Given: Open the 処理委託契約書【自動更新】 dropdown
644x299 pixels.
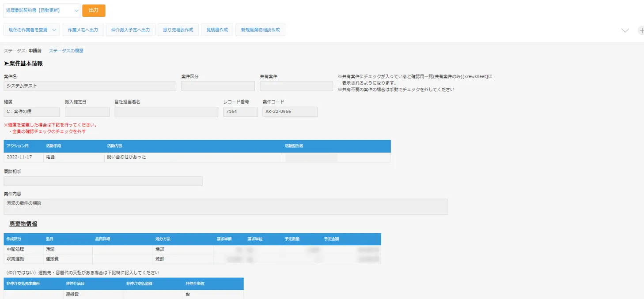Looking at the screenshot, I should (42, 10).
